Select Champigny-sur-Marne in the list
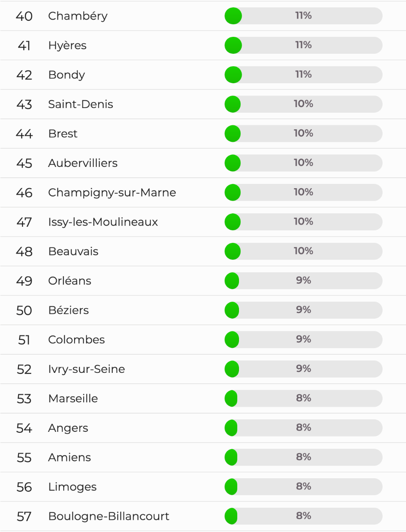 [112, 193]
